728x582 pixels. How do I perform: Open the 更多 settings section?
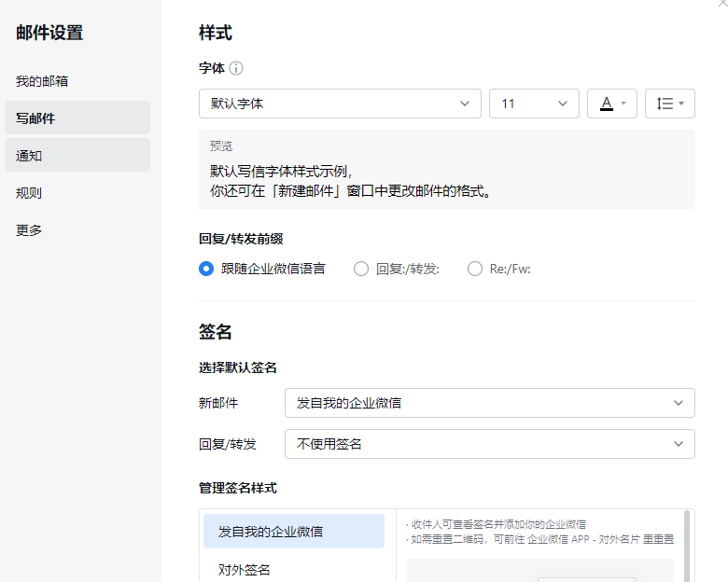pos(77,229)
